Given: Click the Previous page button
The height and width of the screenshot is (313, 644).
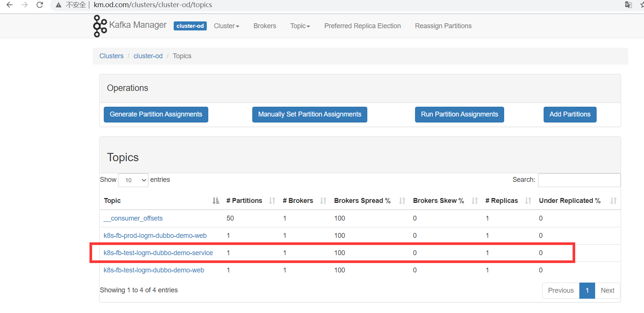Looking at the screenshot, I should [x=561, y=290].
